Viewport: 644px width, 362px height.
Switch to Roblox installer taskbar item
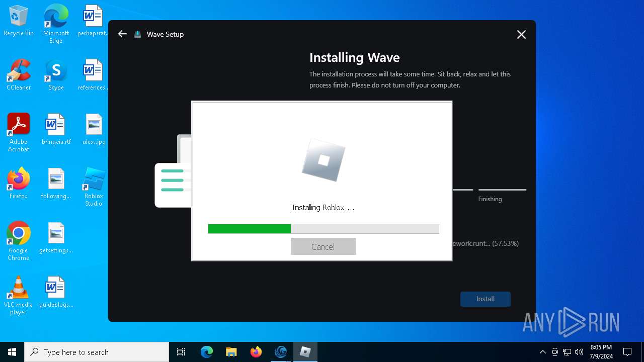pos(305,352)
